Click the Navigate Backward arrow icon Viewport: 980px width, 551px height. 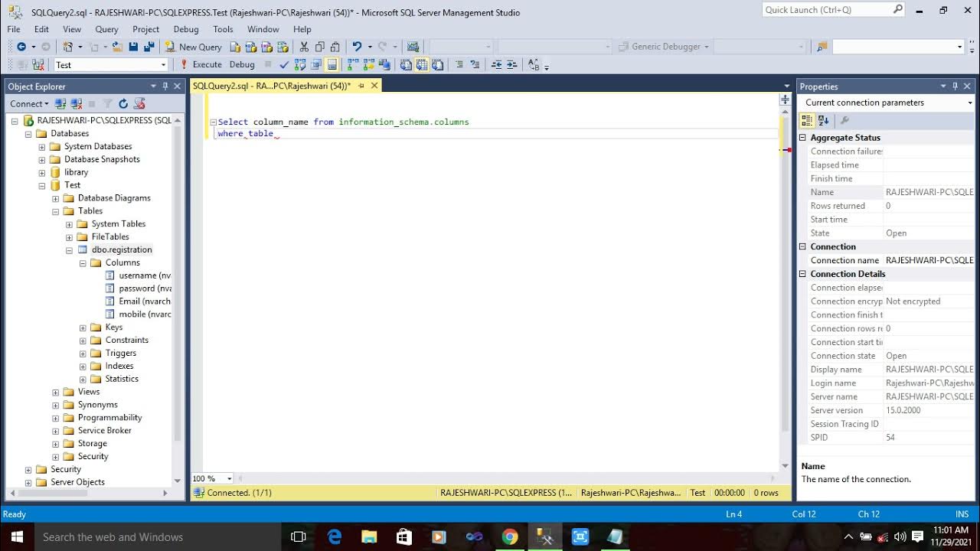click(x=21, y=47)
